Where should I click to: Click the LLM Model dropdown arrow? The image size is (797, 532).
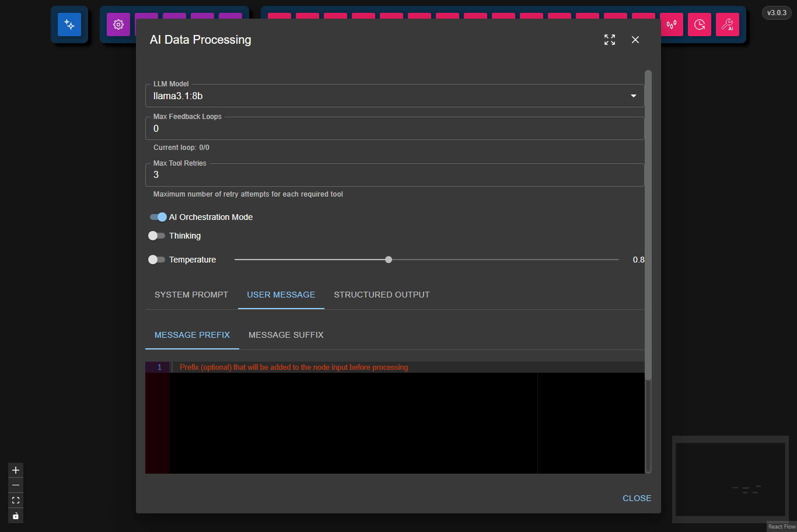tap(634, 96)
